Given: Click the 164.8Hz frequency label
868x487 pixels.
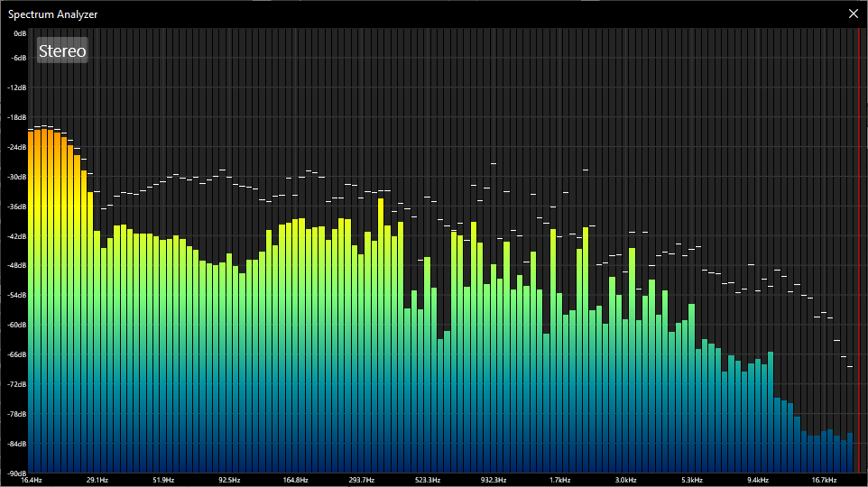Looking at the screenshot, I should pos(296,481).
